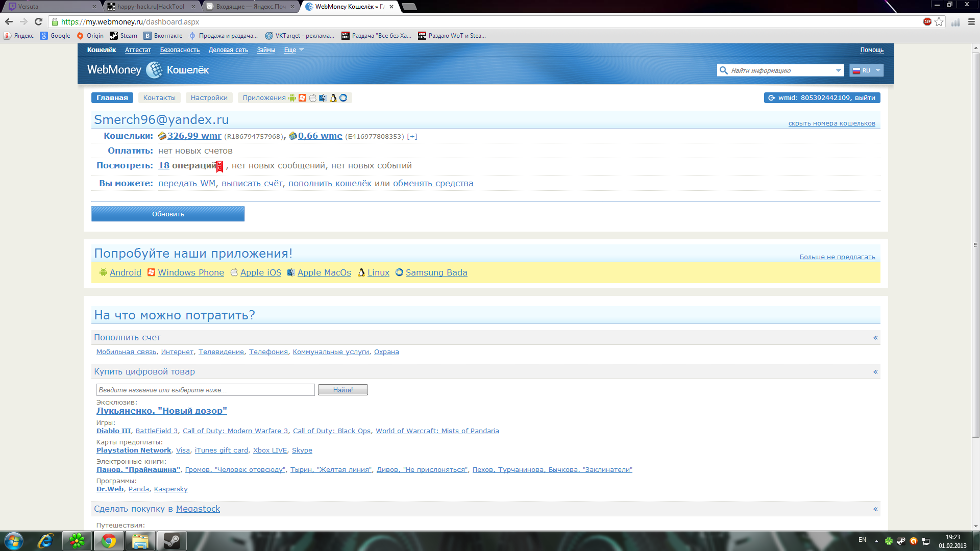Reload the page with Chrome refresh icon

[38, 21]
